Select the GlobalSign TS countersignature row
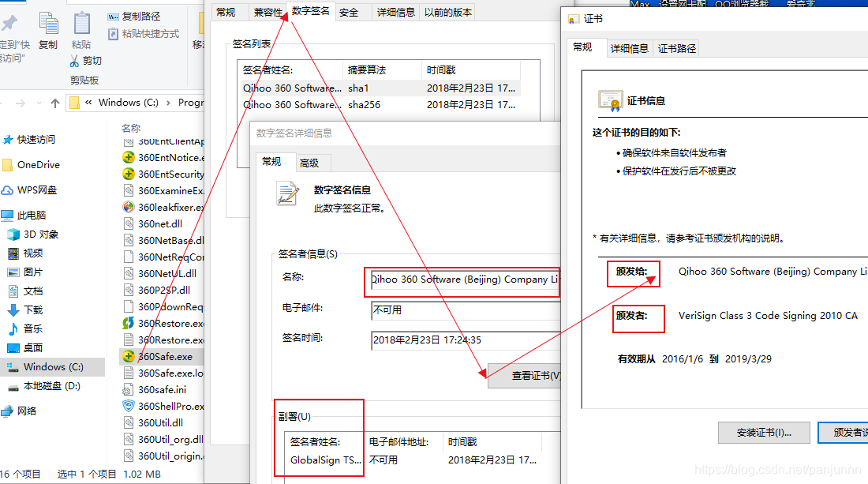 [x=413, y=460]
